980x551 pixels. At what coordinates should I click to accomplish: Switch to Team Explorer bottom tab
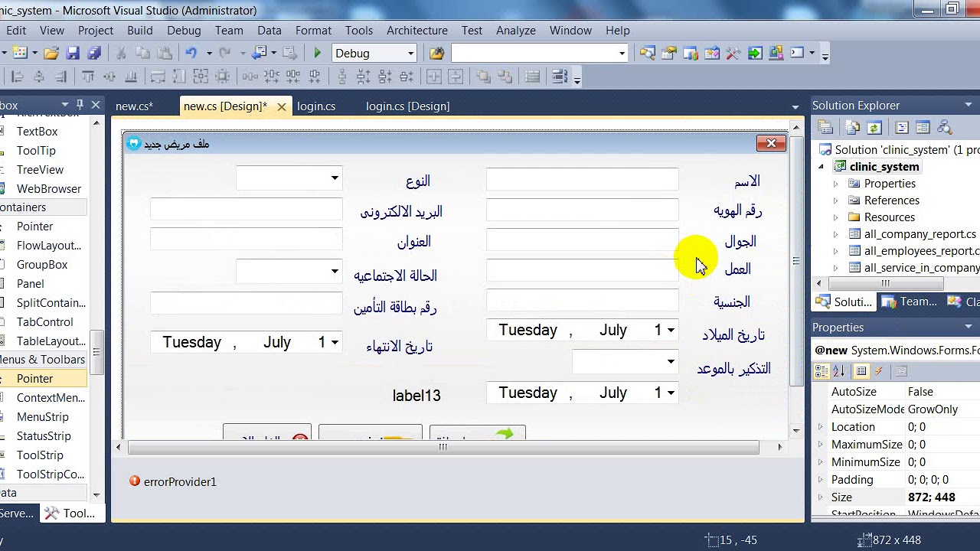point(910,302)
